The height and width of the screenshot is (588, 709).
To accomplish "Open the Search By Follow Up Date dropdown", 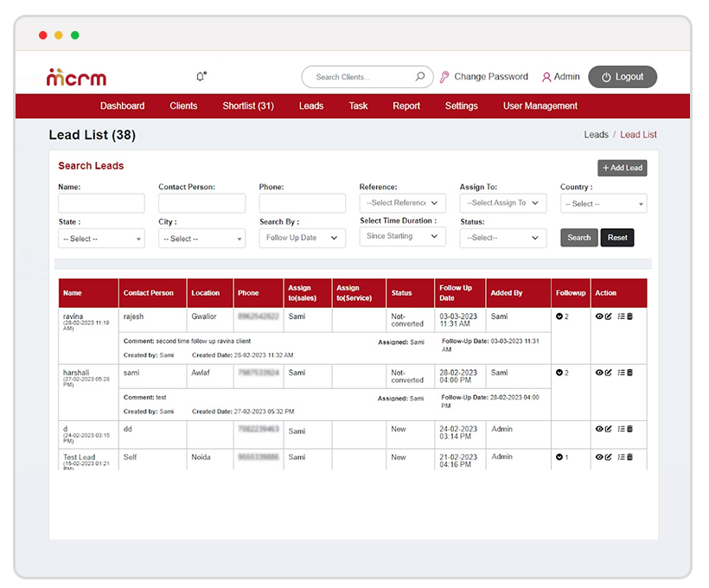I will tap(302, 238).
